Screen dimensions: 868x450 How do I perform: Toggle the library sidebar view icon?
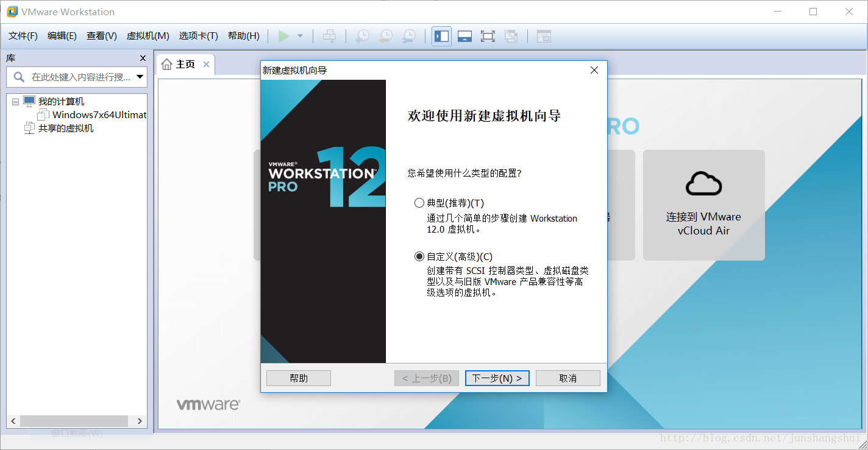[x=441, y=37]
